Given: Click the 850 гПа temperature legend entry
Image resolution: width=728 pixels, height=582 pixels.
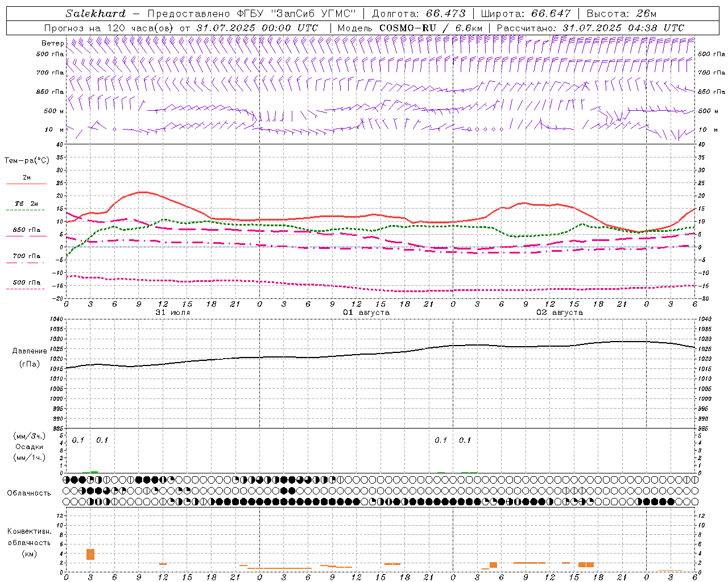Looking at the screenshot, I should coord(27,230).
